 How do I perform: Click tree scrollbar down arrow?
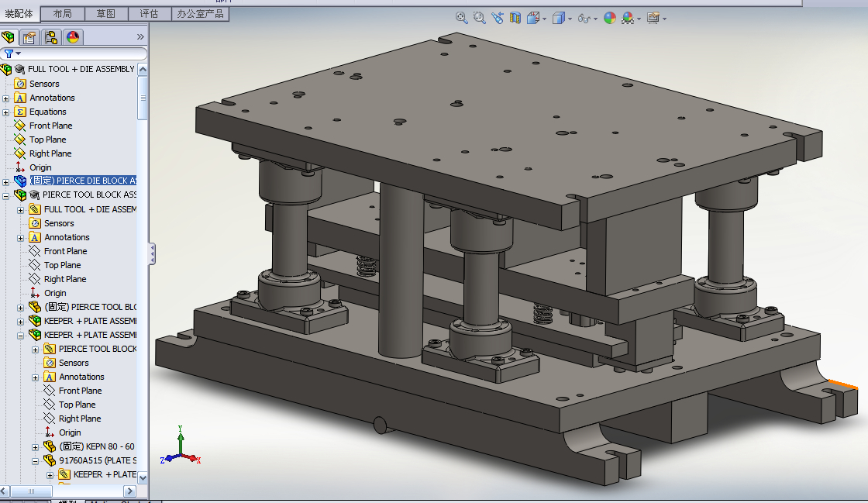[x=143, y=477]
